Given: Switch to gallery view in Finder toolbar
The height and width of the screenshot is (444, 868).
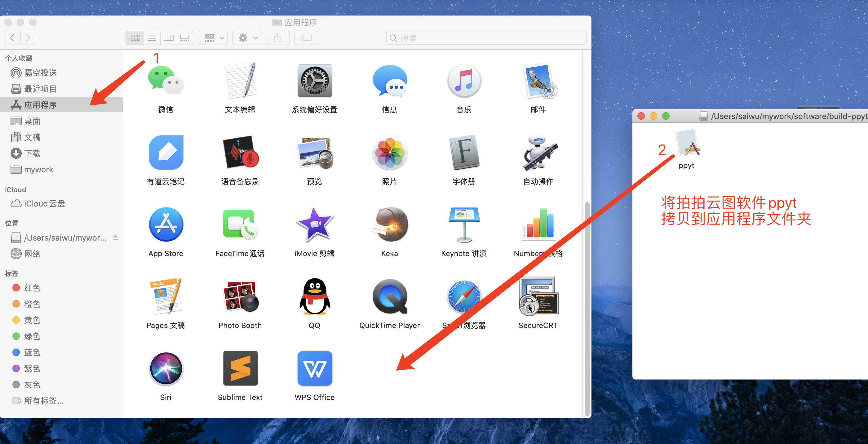Looking at the screenshot, I should (185, 38).
